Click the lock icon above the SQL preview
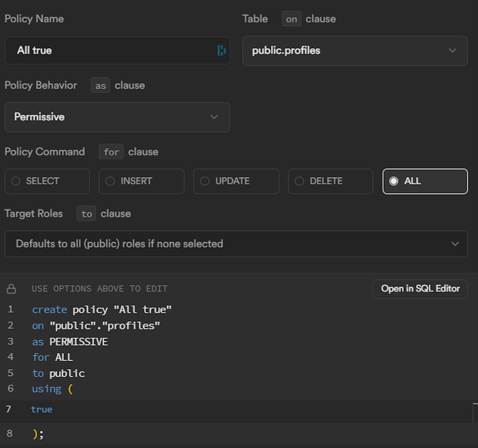The width and height of the screenshot is (478, 448). 11,289
